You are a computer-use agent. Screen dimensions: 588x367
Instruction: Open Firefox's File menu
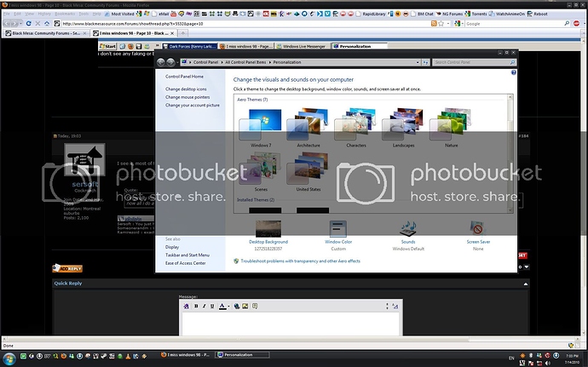7,14
